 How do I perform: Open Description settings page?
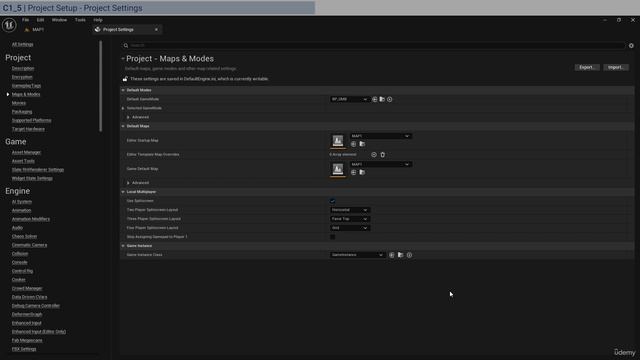click(23, 68)
